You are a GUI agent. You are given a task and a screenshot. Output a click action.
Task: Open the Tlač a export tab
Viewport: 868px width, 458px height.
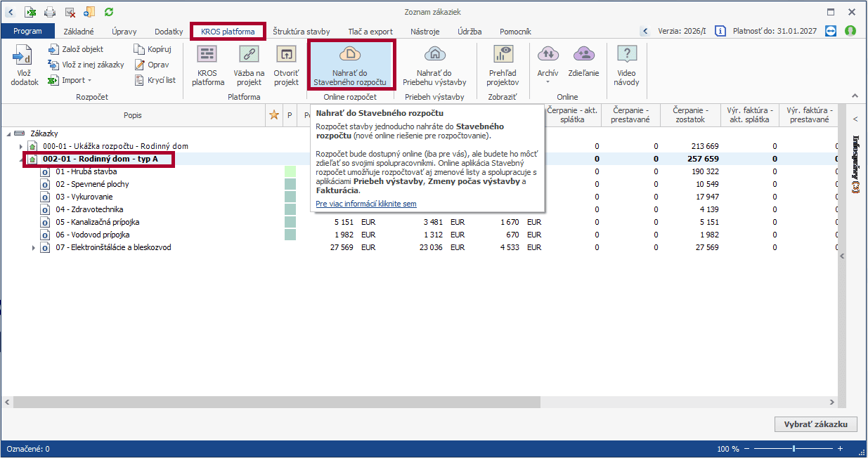[x=370, y=32]
